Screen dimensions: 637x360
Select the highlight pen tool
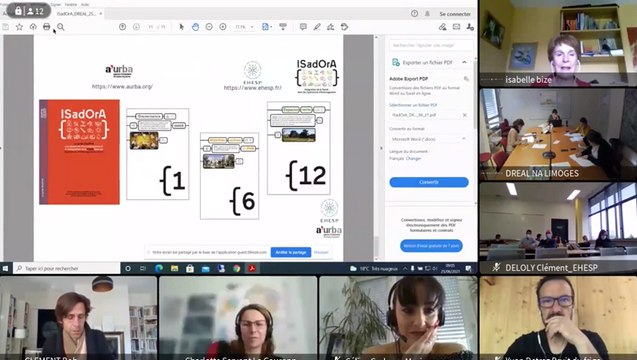(x=317, y=27)
